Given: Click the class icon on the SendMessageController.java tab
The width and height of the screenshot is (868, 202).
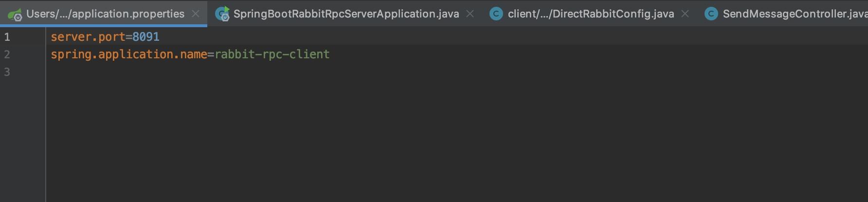Looking at the screenshot, I should coord(711,14).
